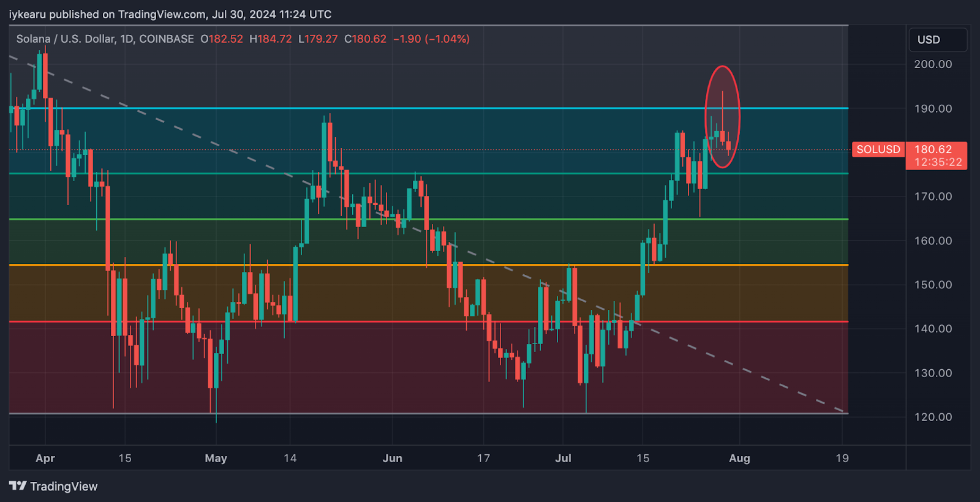
Task: Select the red horizontal level line near 141
Action: [429, 321]
